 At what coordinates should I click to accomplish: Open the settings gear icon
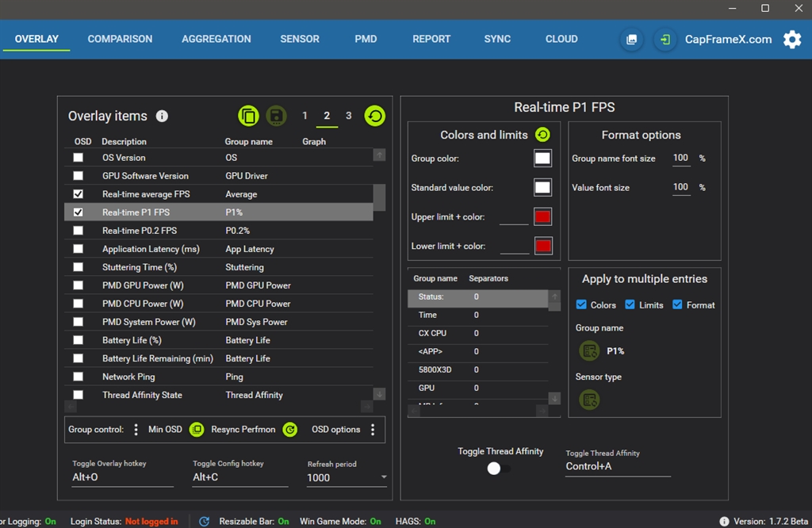[791, 40]
